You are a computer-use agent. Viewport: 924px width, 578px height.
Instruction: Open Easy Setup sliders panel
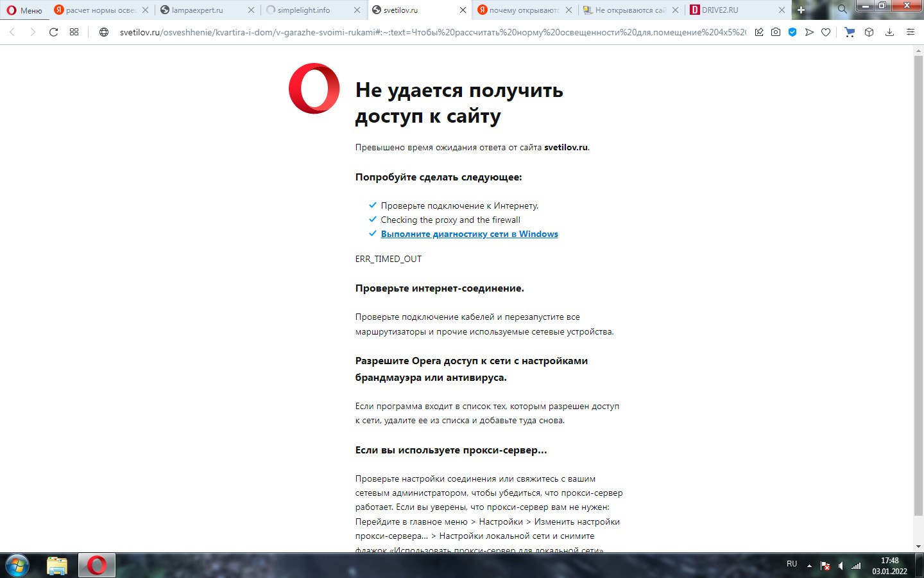point(910,32)
